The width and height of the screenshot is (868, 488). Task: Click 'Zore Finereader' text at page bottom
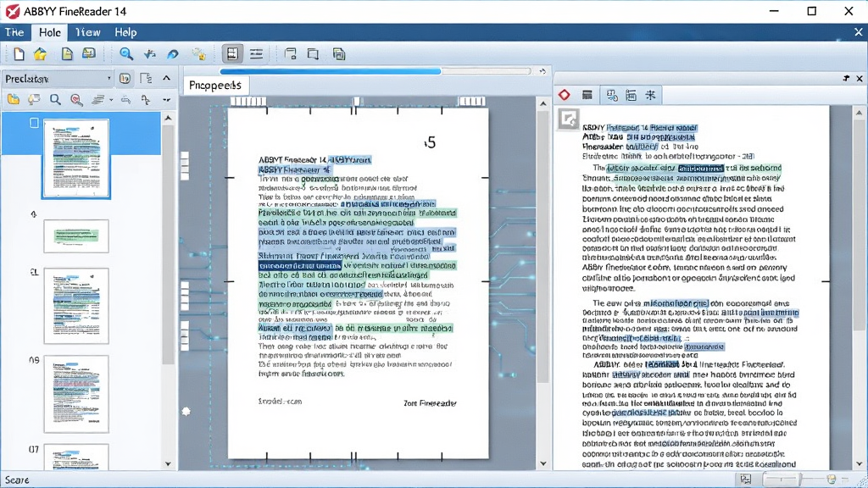click(x=430, y=403)
